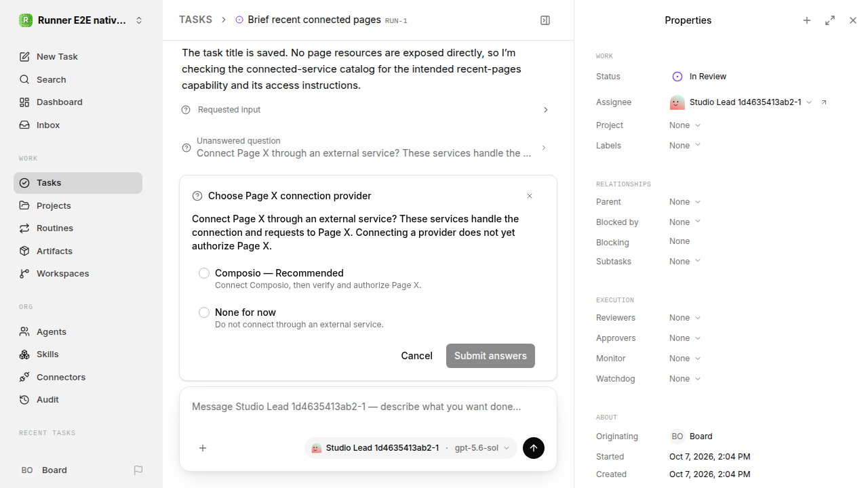The width and height of the screenshot is (868, 488).
Task: Expand the Properties panel to full size
Action: pos(830,20)
